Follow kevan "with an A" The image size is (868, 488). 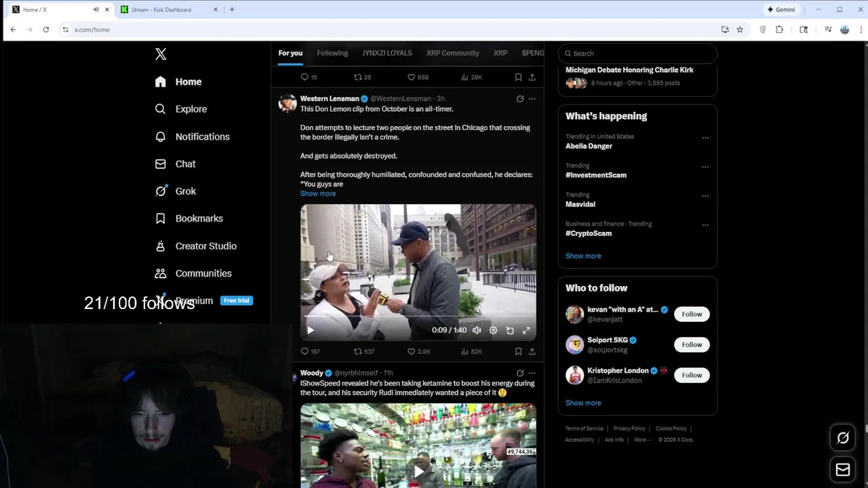point(692,314)
